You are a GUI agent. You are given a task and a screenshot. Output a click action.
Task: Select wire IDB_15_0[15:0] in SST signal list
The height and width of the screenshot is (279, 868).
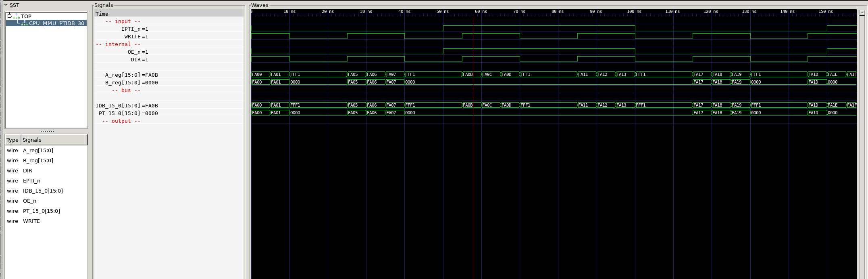[46, 191]
